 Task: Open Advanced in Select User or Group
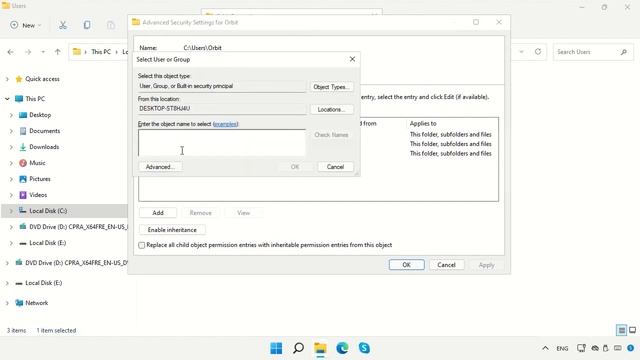(x=160, y=167)
